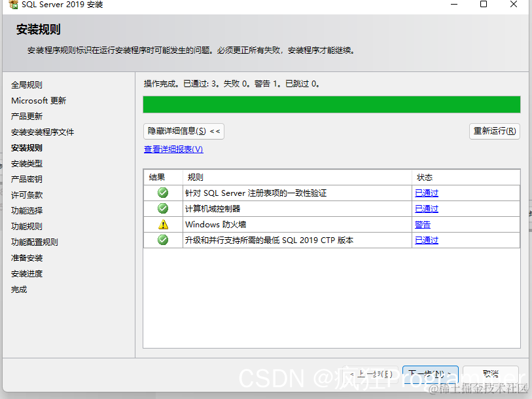This screenshot has width=532, height=399.
Task: Click the 操作完成 summary status text
Action: coord(232,84)
